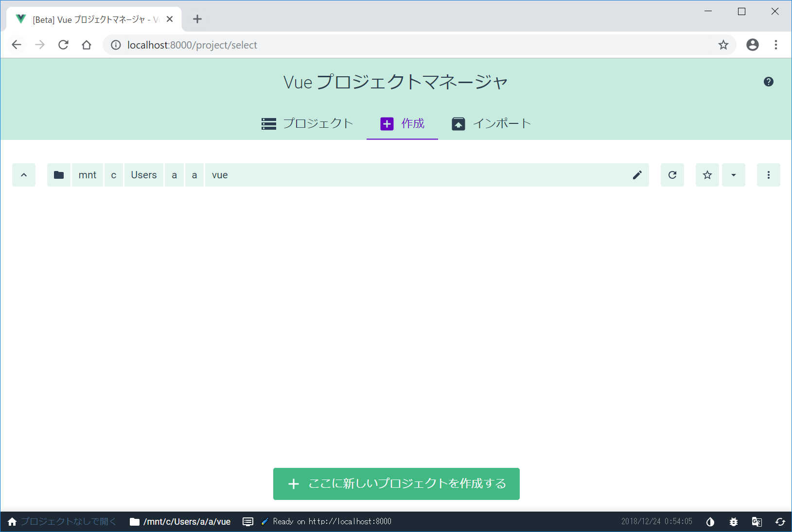
Task: Go to the mnt path segment
Action: (x=88, y=175)
